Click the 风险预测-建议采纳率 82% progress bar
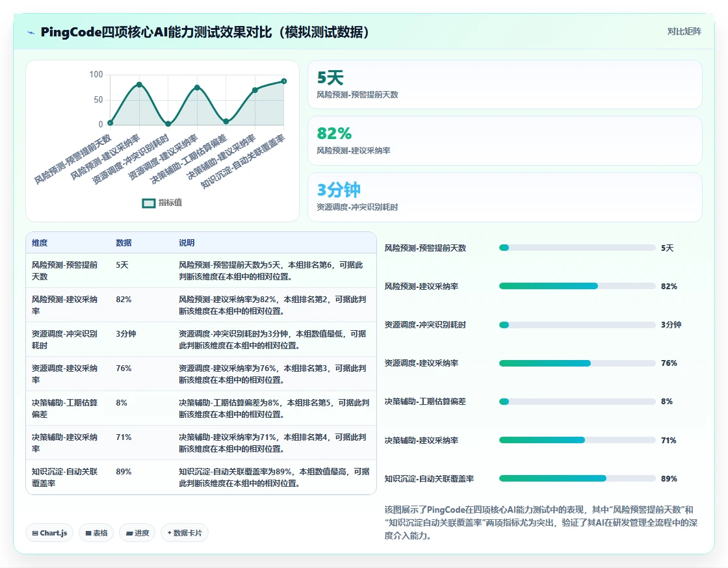Screen dimensions: 728x568 coord(577,286)
